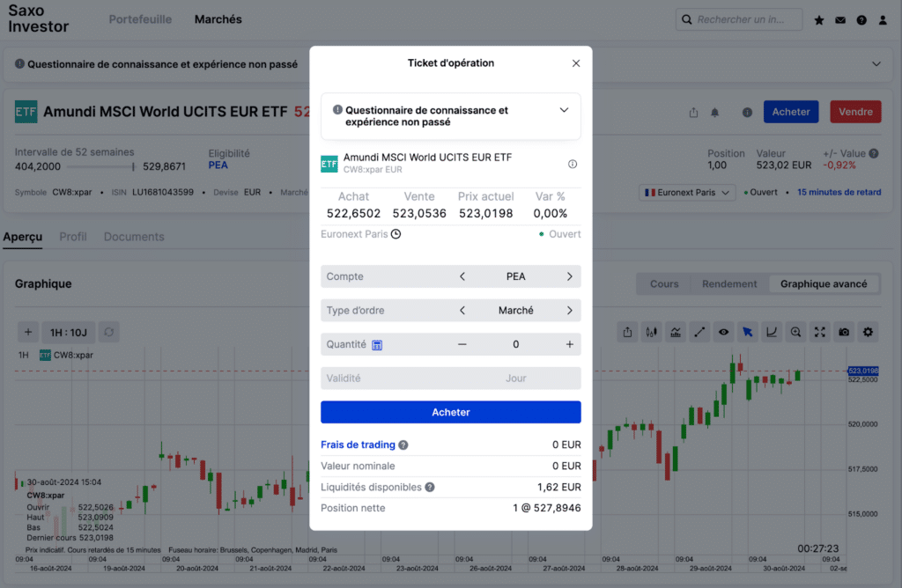Switch Compte to next account
Screen dimensions: 902x588
[570, 276]
